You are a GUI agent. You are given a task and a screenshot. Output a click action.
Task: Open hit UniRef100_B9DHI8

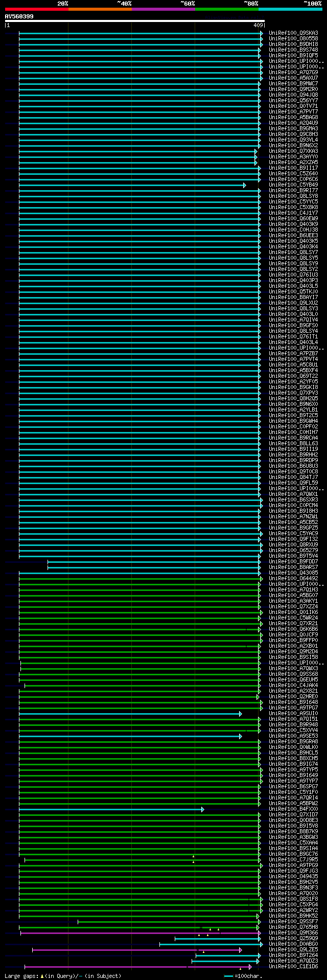tap(293, 44)
